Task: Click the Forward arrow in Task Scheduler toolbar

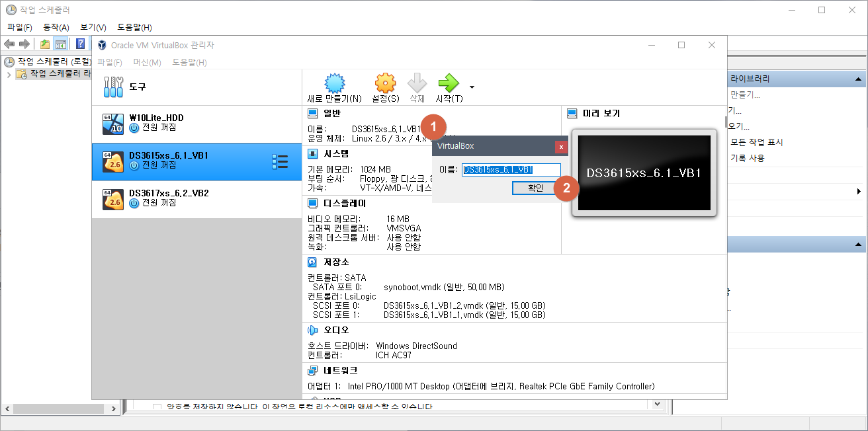Action: 24,44
